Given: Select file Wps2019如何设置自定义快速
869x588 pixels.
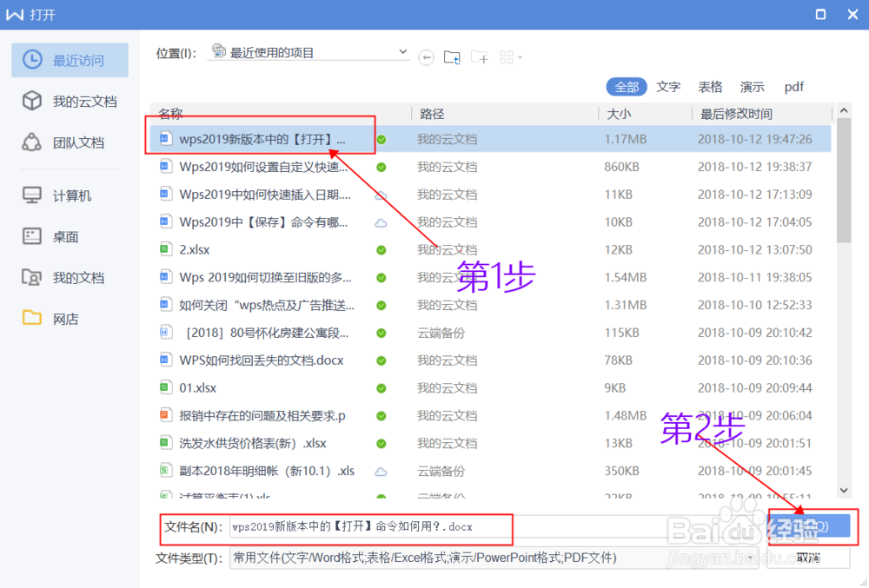Looking at the screenshot, I should coord(490,167).
